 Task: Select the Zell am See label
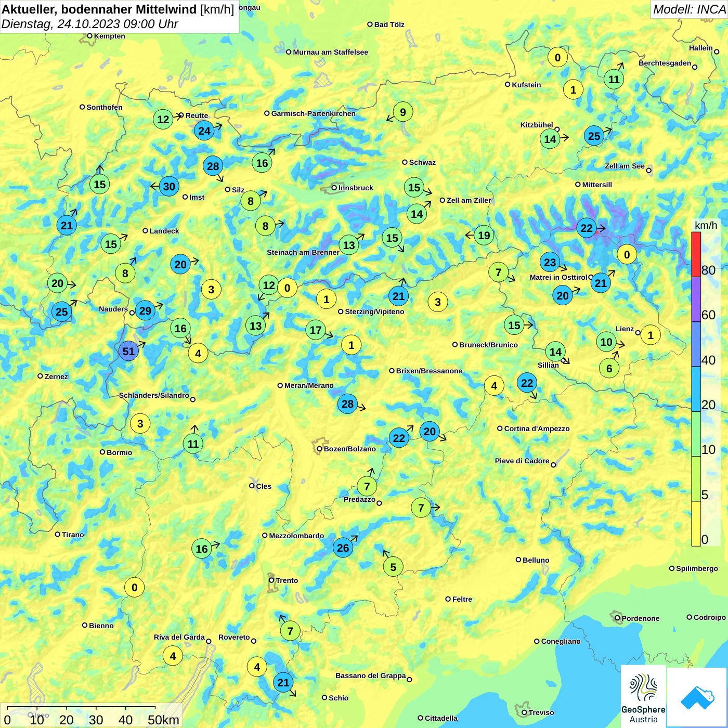click(x=625, y=166)
